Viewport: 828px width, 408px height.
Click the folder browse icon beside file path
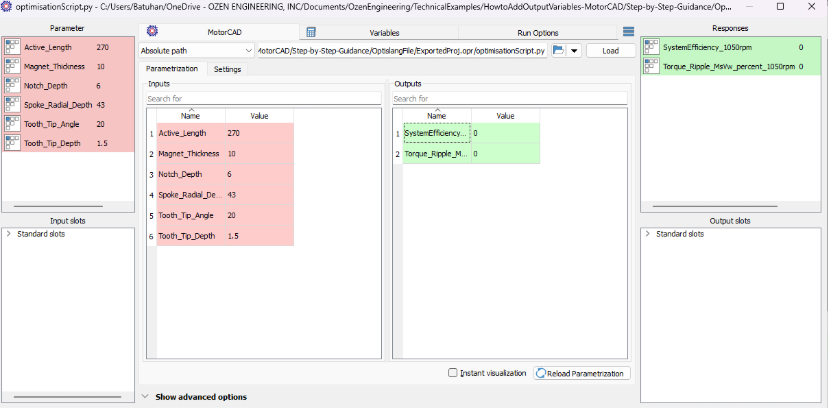(559, 50)
